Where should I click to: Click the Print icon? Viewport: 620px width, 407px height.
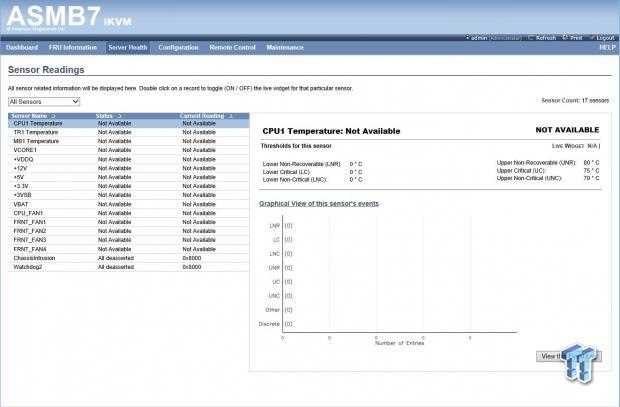tap(565, 38)
